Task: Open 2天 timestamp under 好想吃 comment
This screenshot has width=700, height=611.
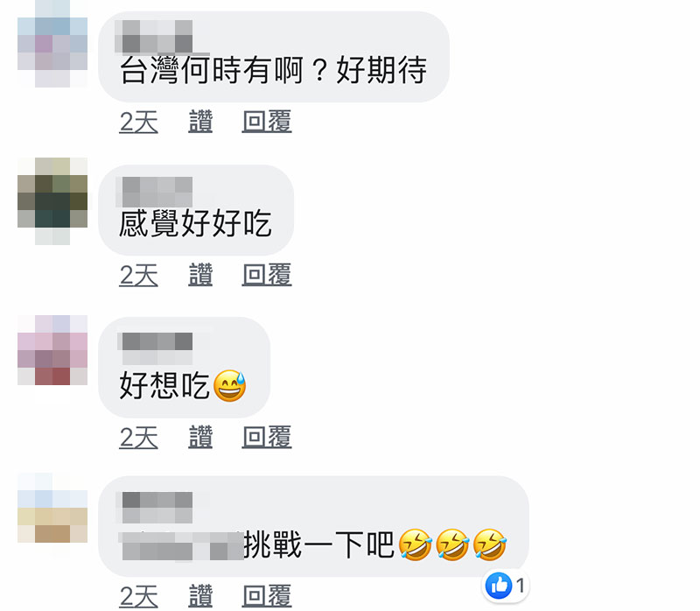Action: coord(139,437)
